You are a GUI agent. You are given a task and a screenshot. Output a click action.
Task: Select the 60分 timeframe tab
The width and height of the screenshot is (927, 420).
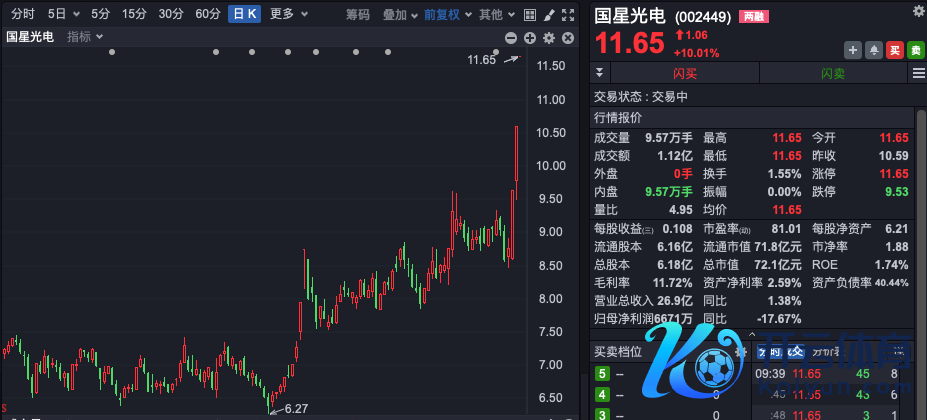[x=208, y=14]
